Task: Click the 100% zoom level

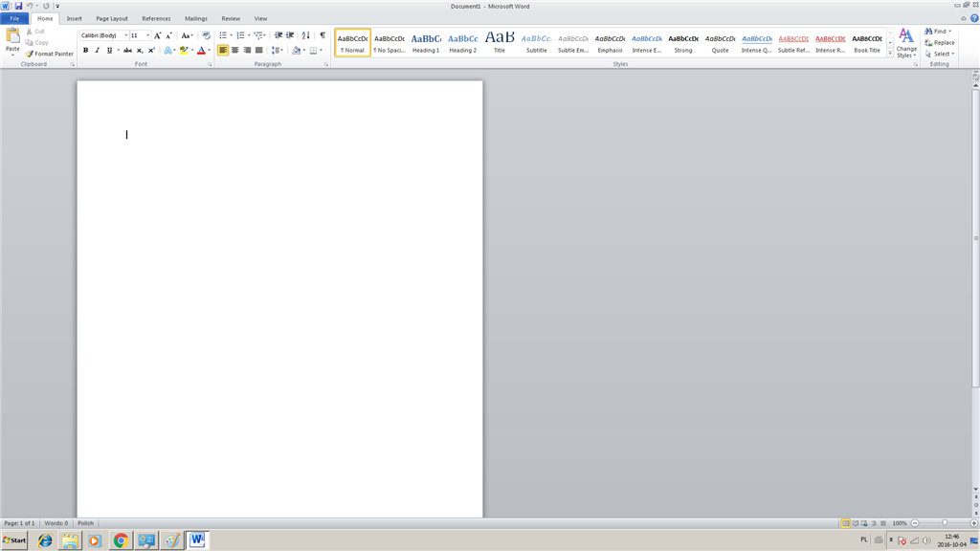Action: [x=900, y=523]
